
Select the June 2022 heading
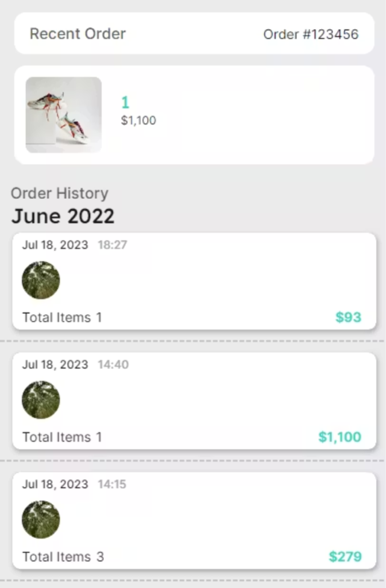[63, 217]
